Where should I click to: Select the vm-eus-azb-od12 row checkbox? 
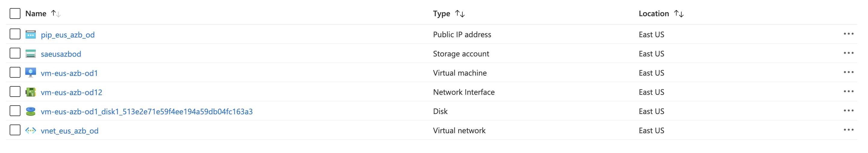15,92
